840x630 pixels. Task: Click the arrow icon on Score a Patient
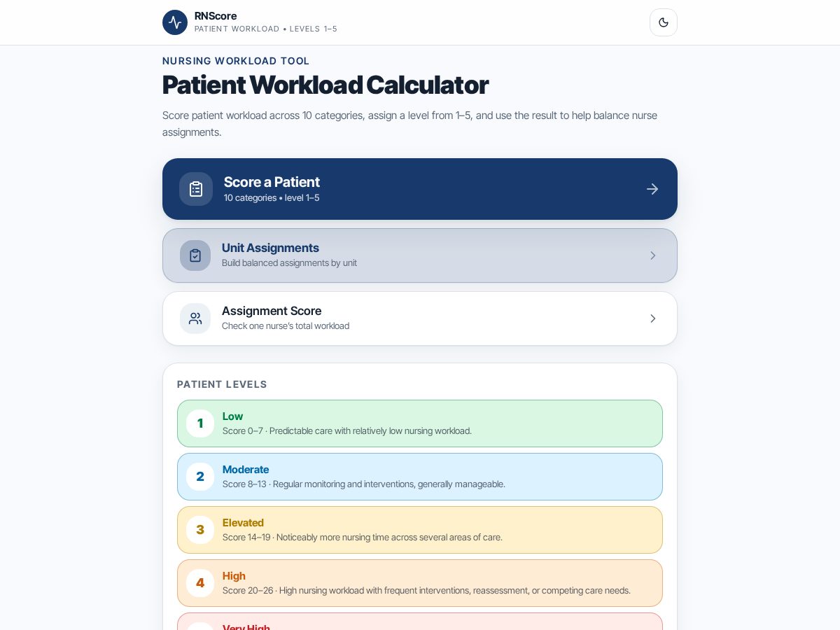(x=652, y=189)
